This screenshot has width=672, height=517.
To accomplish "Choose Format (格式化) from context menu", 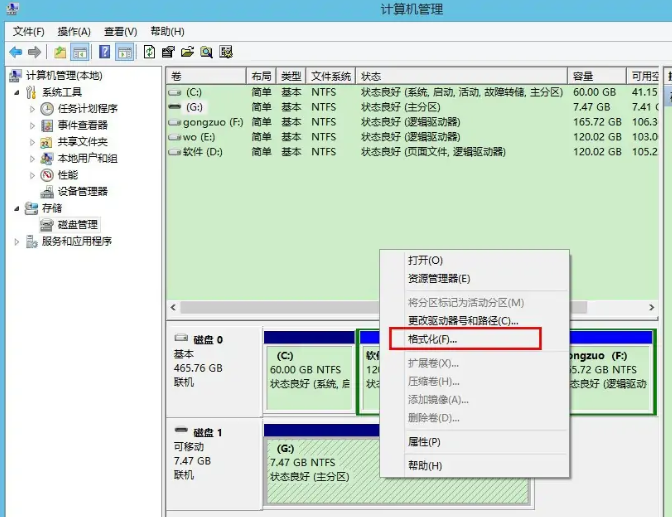I will 433,340.
